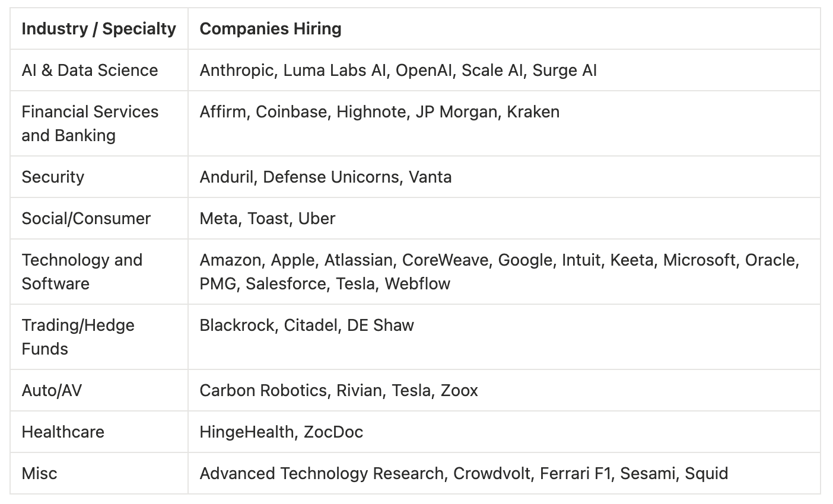Click the Trading/Hedge Funds cell
The height and width of the screenshot is (504, 833).
[x=78, y=337]
